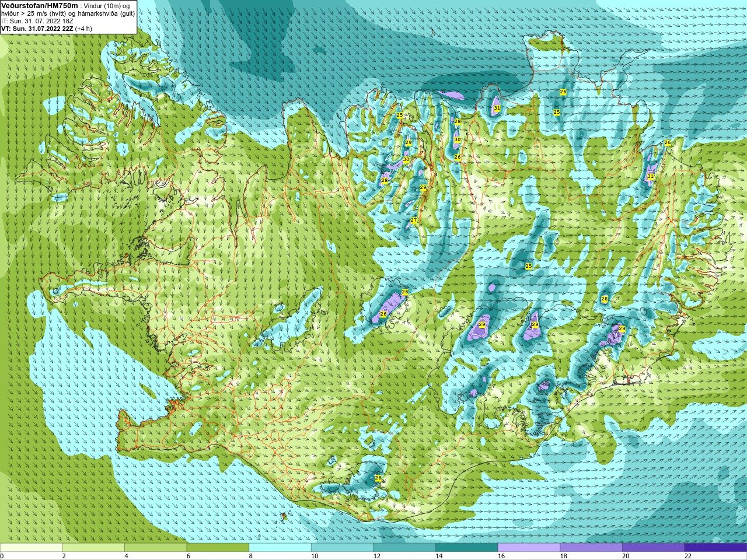Click the legend scale number '6'
The width and height of the screenshot is (747, 560).
[189, 556]
